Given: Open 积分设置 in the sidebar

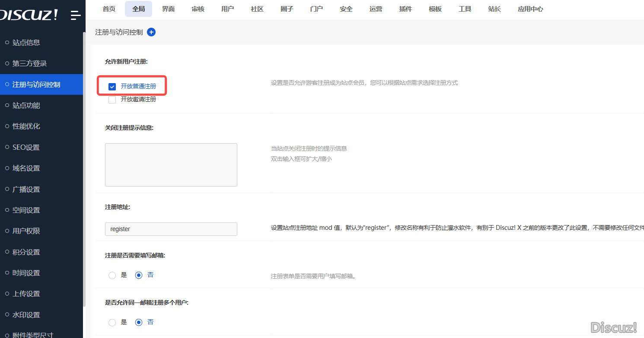Looking at the screenshot, I should (x=26, y=252).
